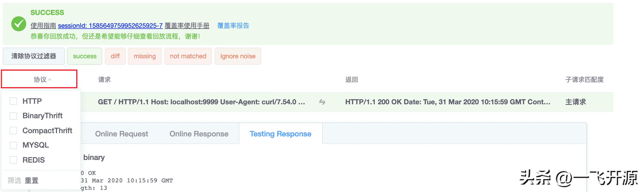Filter by the missing status tag

click(145, 56)
